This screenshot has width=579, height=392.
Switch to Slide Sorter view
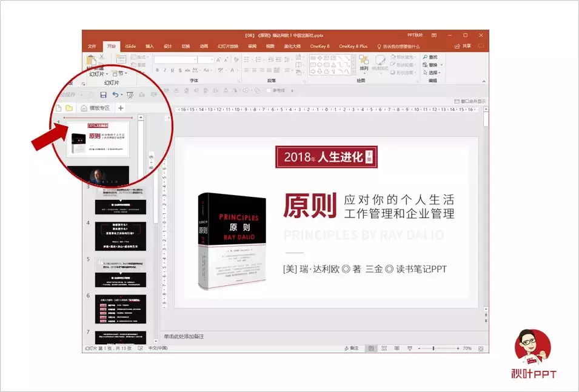coord(384,348)
